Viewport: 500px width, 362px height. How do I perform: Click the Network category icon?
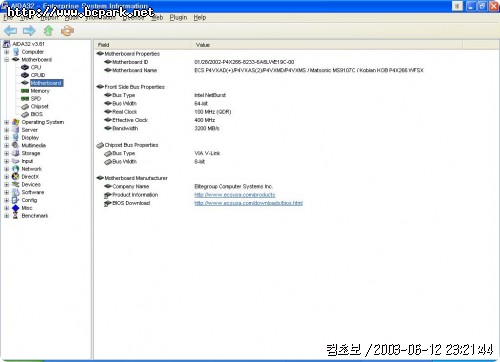coord(16,169)
